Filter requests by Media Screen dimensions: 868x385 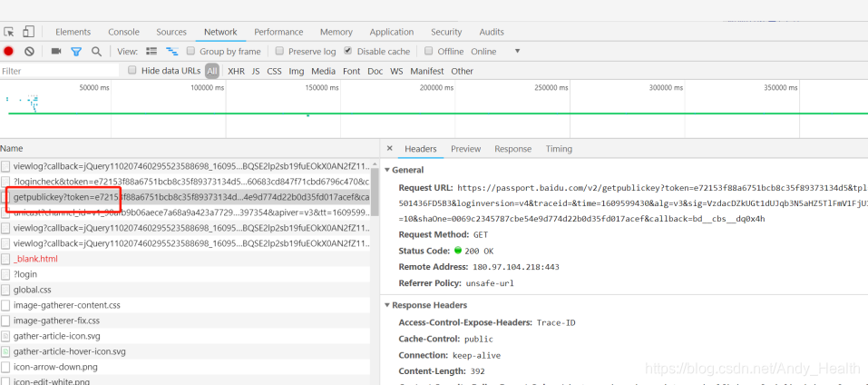(323, 71)
